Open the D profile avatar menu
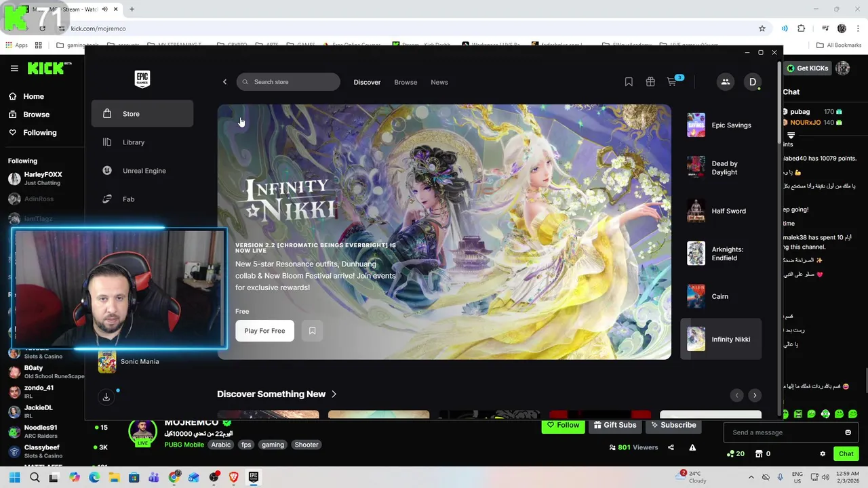Viewport: 868px width, 488px height. [753, 82]
